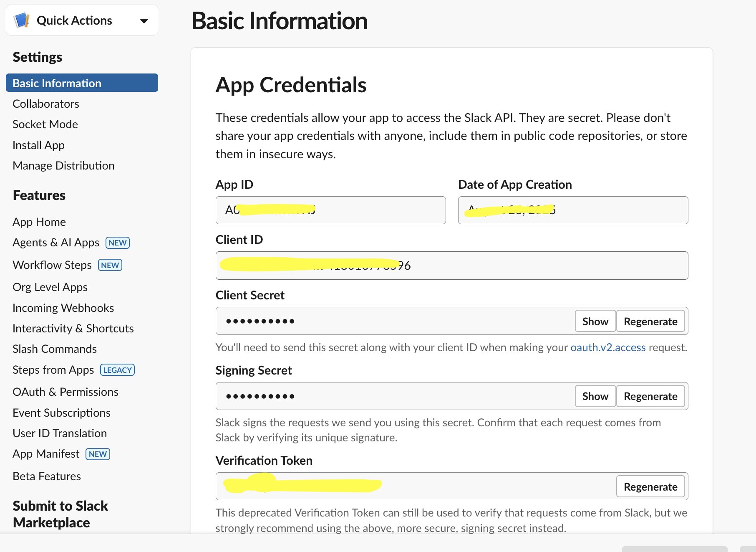Open OAuth & Permissions page
Image resolution: width=756 pixels, height=552 pixels.
point(65,392)
